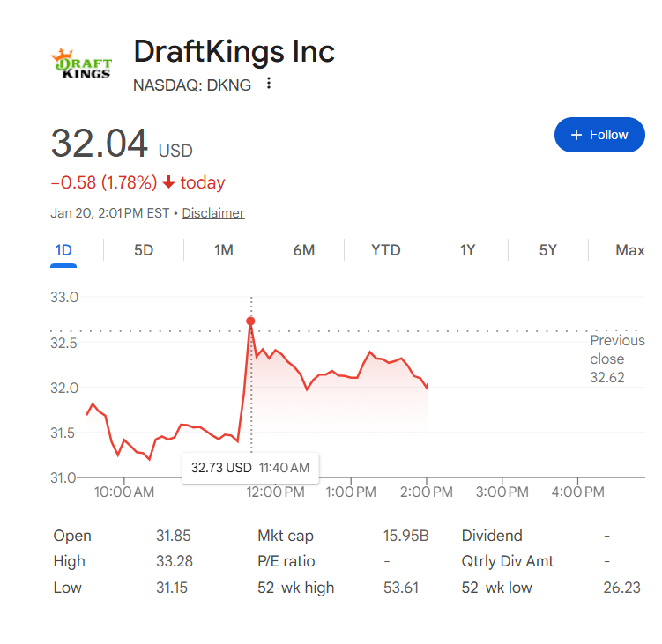Click the 52-wk high value 53.61
This screenshot has width=662, height=644.
399,588
